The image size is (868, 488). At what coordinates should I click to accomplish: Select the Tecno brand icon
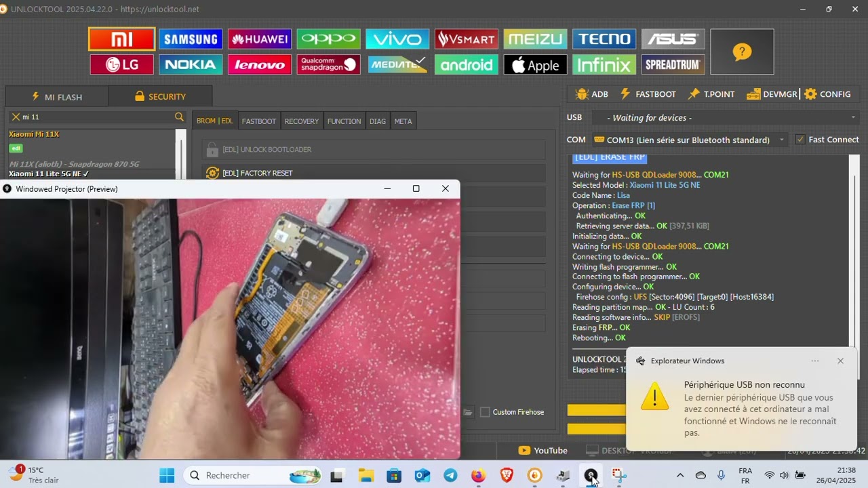pos(604,39)
